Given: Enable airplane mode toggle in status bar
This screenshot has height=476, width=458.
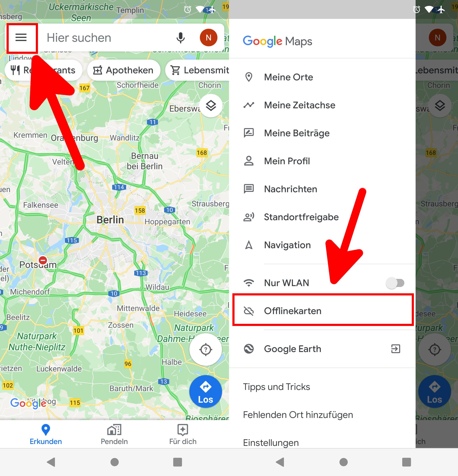Looking at the screenshot, I should coord(443,7).
